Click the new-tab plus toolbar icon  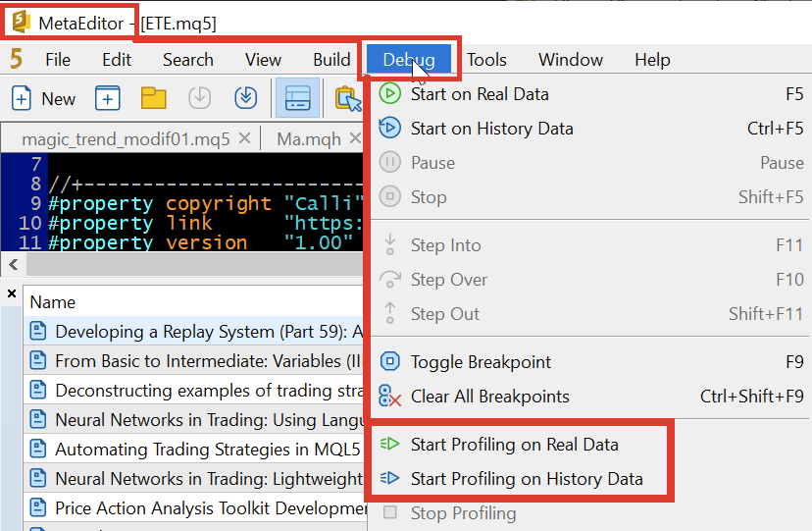point(107,98)
